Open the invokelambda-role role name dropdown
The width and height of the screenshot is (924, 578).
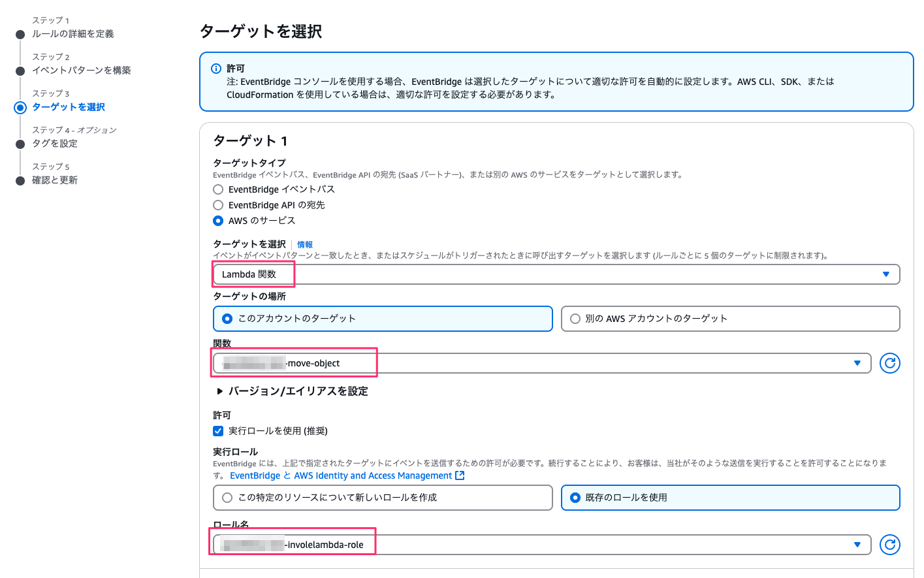[542, 545]
